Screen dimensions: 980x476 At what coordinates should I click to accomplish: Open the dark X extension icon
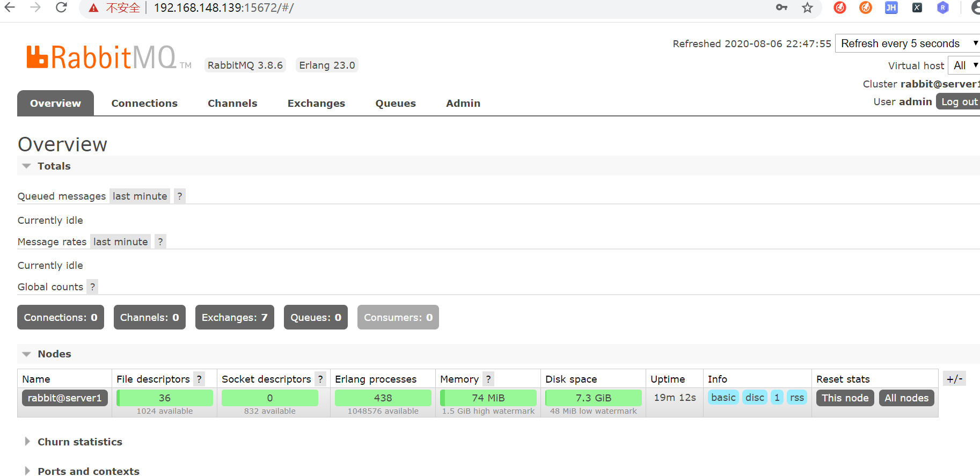point(917,8)
